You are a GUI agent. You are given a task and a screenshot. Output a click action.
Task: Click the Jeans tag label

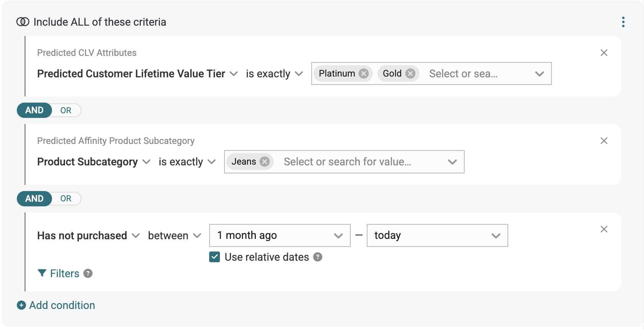(244, 162)
